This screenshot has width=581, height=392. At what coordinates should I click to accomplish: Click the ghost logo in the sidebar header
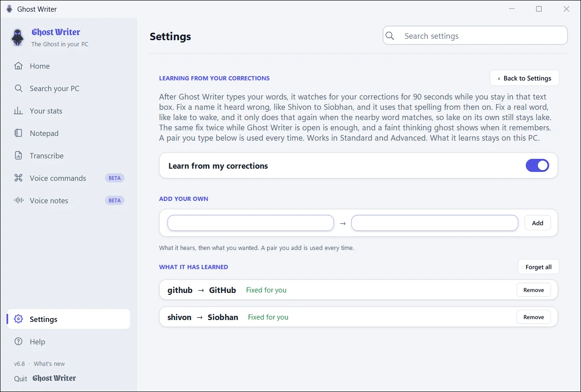[18, 37]
